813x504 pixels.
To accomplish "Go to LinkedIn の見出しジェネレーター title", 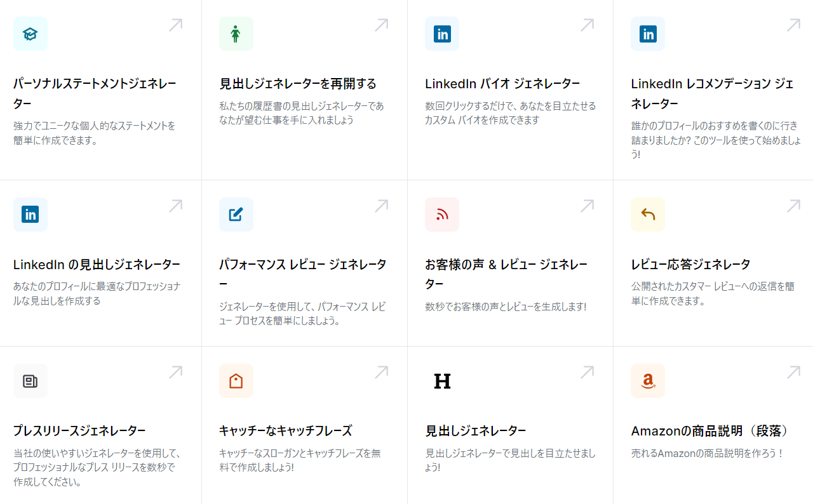I will [x=97, y=265].
